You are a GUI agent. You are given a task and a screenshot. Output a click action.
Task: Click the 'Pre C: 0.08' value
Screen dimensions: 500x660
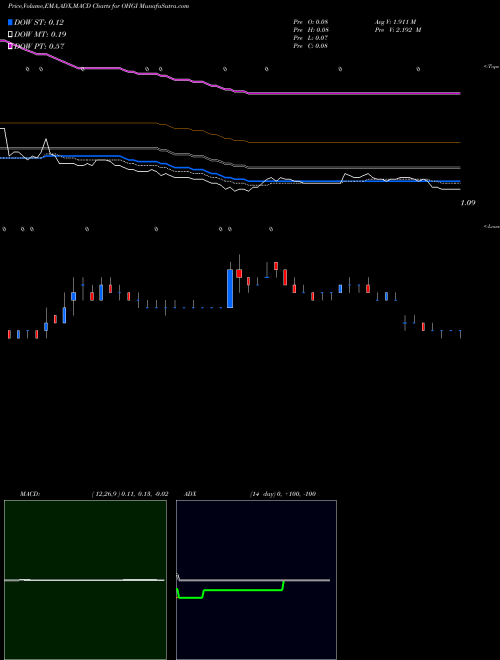(x=311, y=46)
